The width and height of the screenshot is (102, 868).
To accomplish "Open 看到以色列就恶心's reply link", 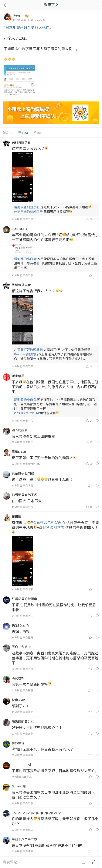I will [x=27, y=207].
